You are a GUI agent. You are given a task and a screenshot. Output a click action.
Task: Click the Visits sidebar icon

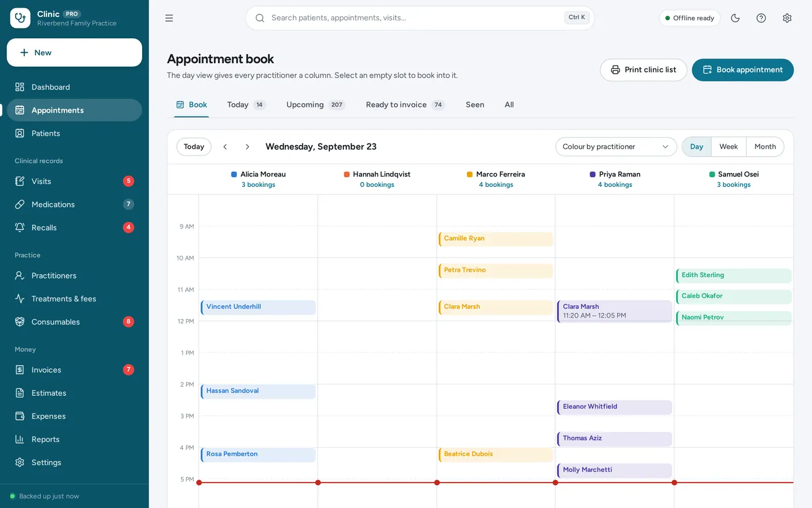[20, 181]
